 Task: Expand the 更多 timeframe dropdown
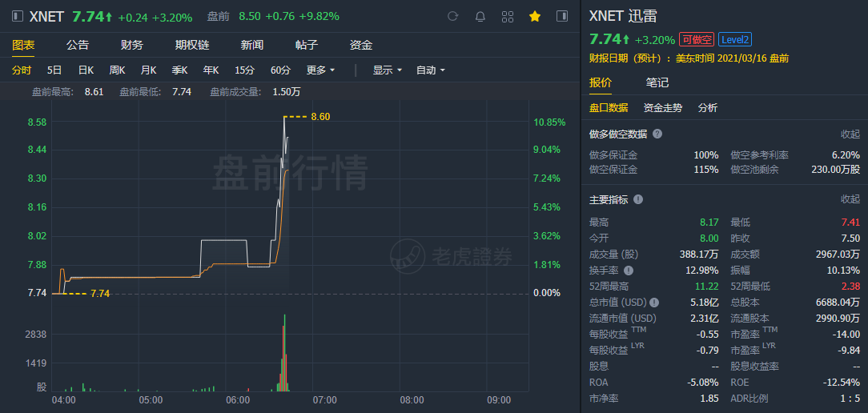(320, 70)
